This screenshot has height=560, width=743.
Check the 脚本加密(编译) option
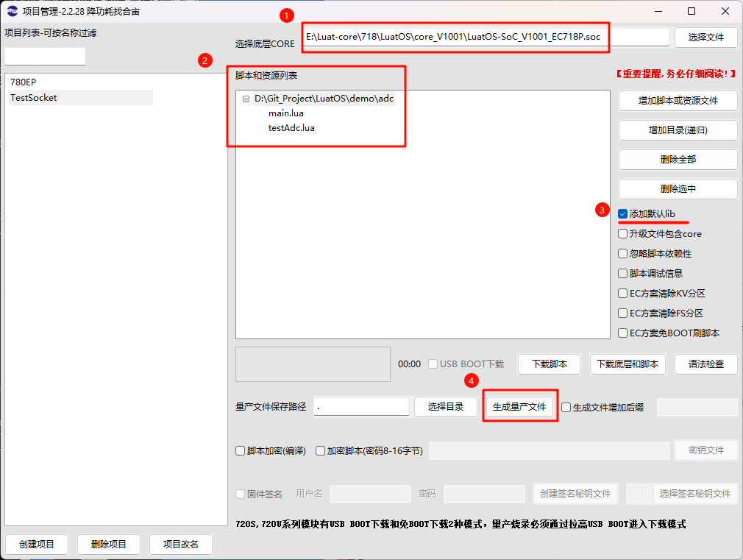pyautogui.click(x=240, y=450)
